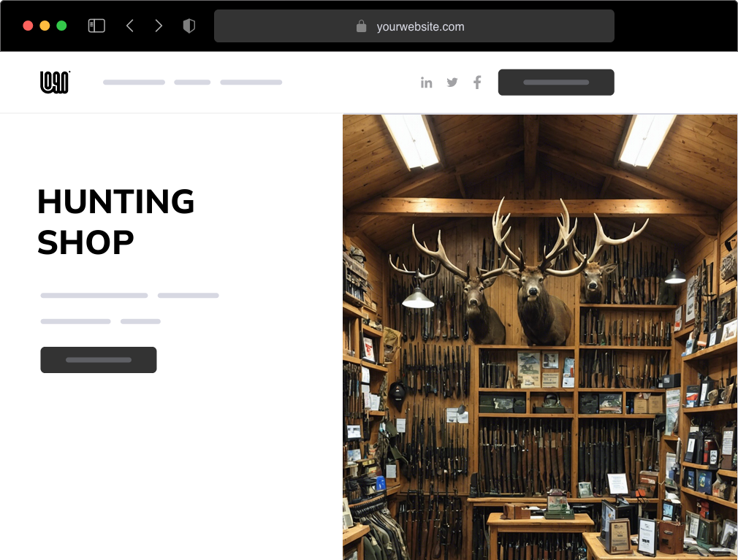738x560 pixels.
Task: Click the HUNTING SHOP headline
Action: point(115,221)
